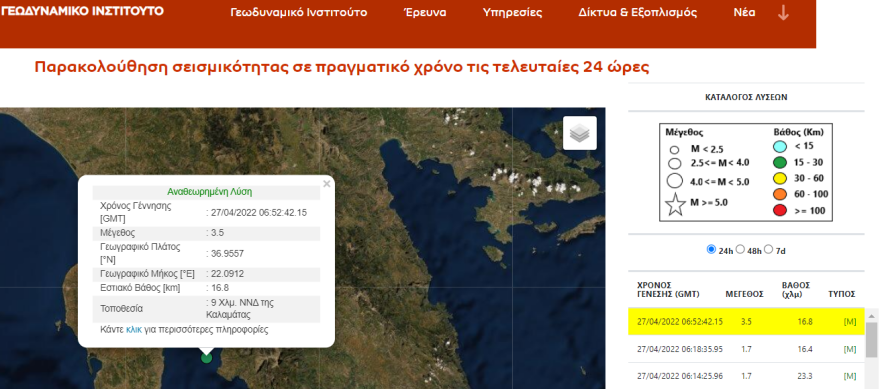Click the green 15 - 30 depth swatch
This screenshot has height=389, width=880.
[781, 163]
